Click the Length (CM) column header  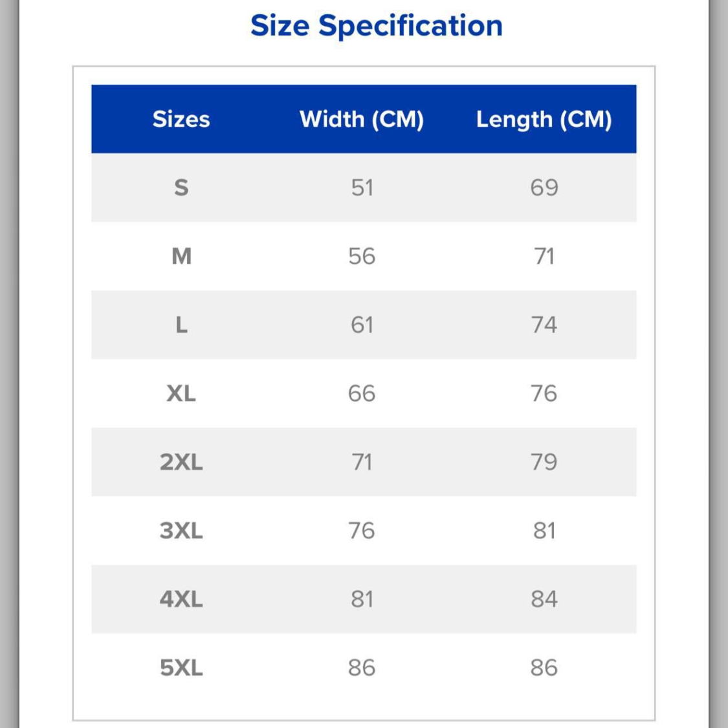coord(544,119)
